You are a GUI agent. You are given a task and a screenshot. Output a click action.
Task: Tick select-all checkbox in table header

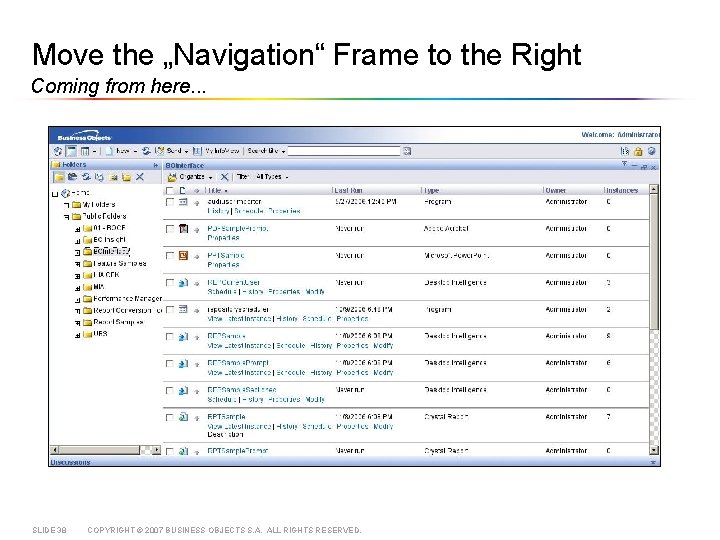169,191
